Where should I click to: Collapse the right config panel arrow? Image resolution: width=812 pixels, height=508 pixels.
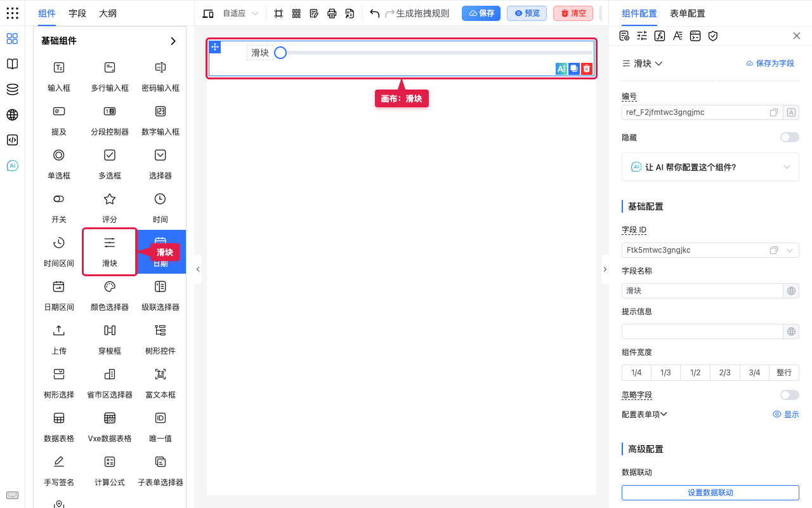(x=605, y=269)
